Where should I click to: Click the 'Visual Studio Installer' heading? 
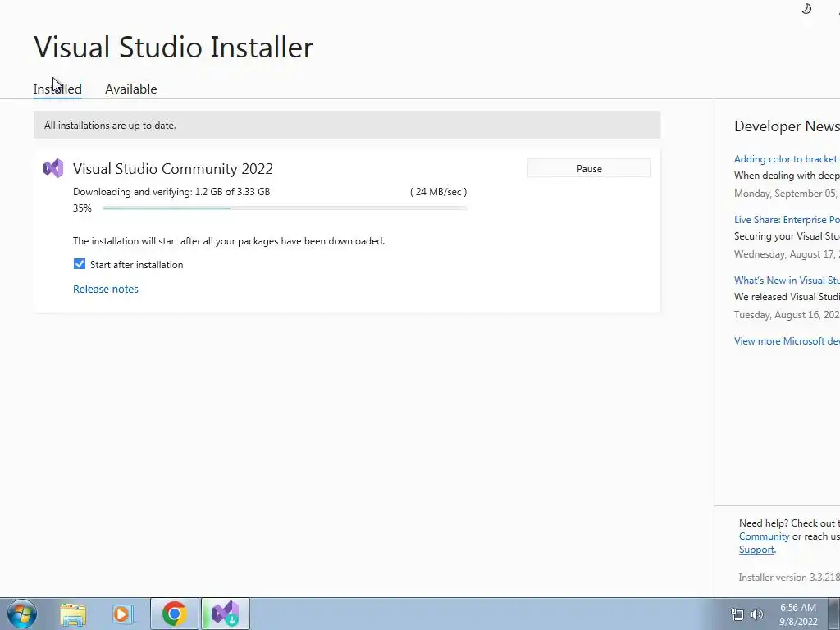(x=174, y=47)
